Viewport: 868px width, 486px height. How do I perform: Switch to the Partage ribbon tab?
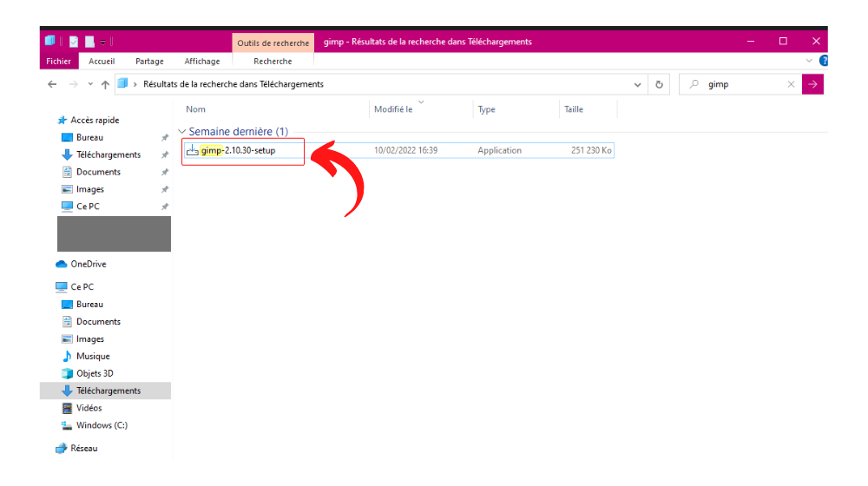149,62
